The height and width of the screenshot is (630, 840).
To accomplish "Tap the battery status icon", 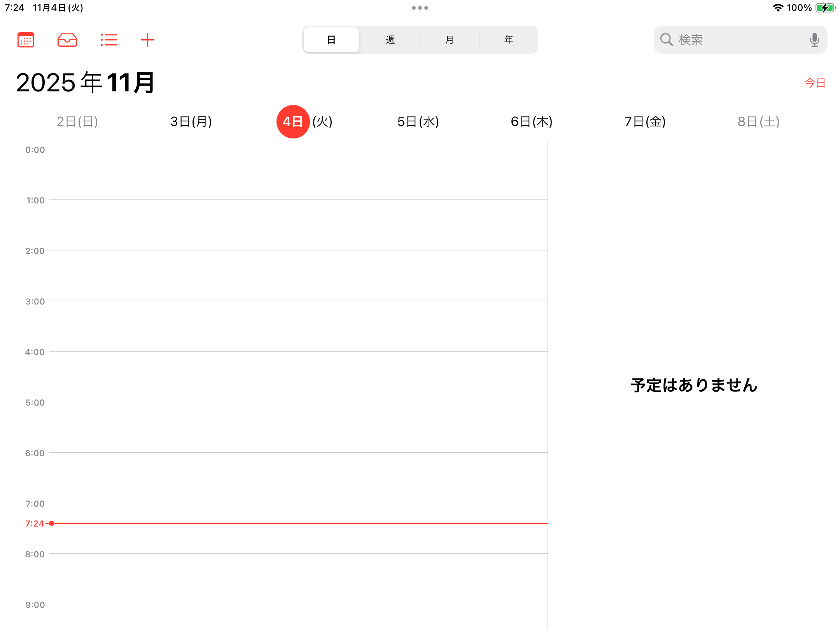I will pos(825,8).
